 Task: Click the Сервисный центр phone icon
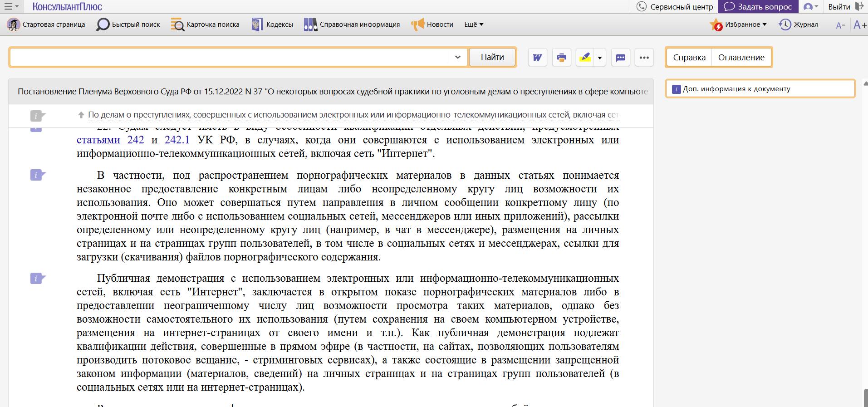click(642, 6)
